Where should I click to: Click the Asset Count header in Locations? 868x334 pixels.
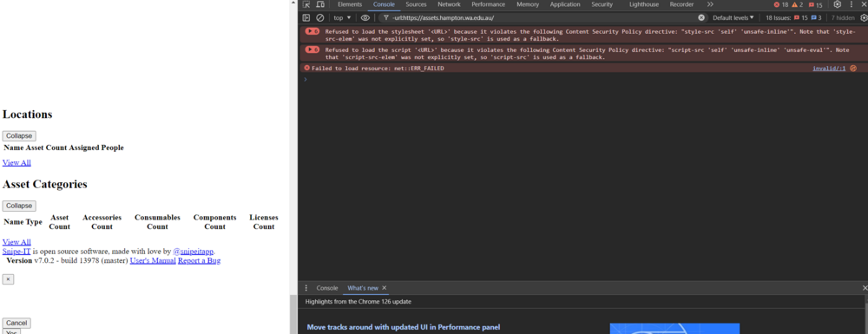(x=46, y=147)
